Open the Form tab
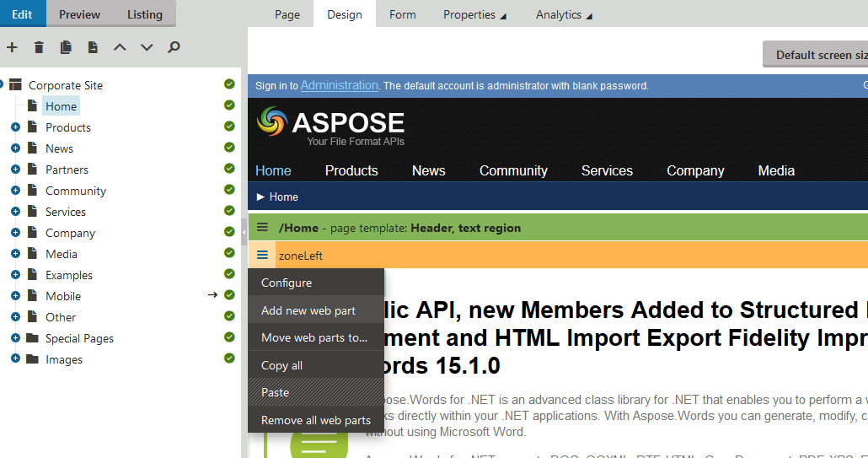The image size is (868, 458). tap(403, 14)
